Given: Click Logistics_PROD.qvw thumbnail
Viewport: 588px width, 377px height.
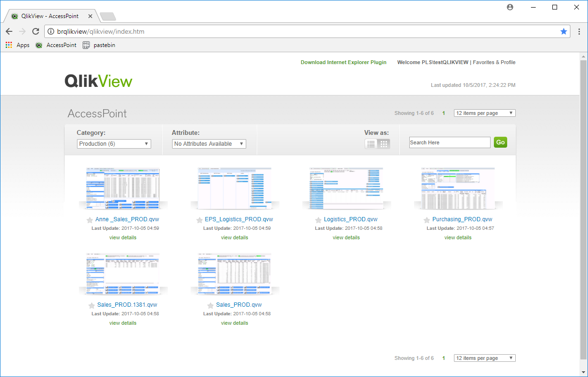Looking at the screenshot, I should coord(346,188).
